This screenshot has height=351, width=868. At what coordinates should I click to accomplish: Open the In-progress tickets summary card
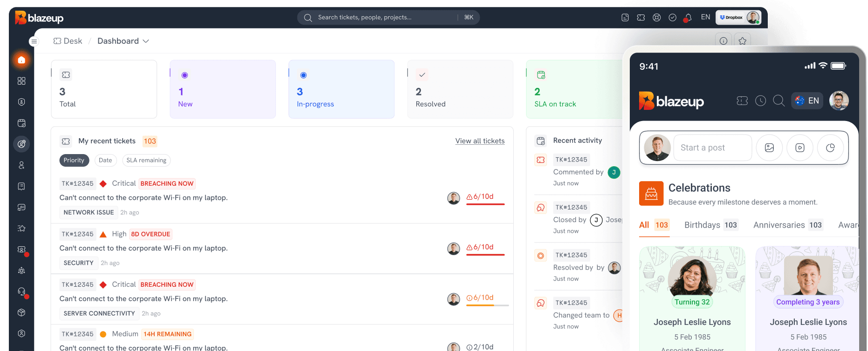342,89
